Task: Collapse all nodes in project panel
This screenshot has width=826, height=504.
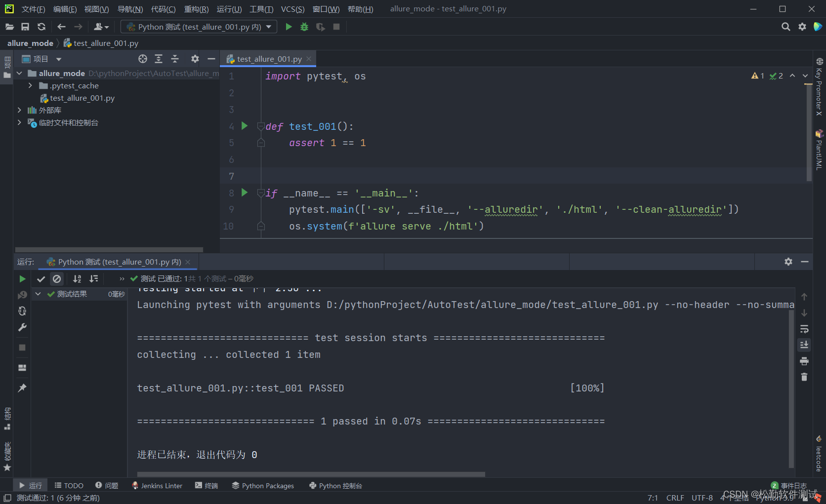Action: pyautogui.click(x=175, y=59)
